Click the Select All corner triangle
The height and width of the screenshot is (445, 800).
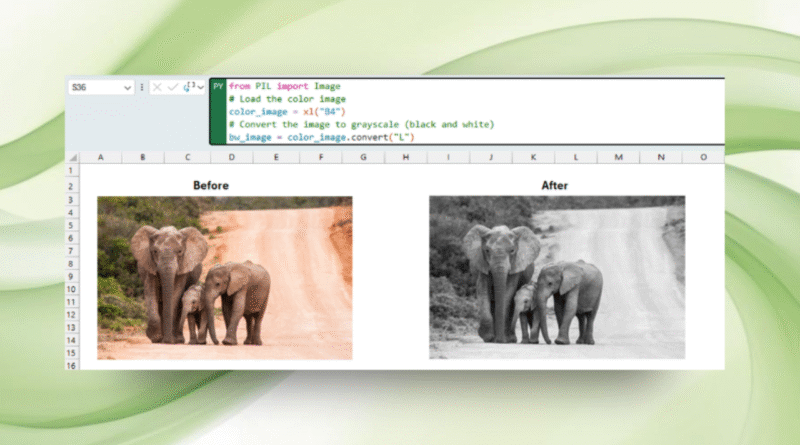pos(72,157)
